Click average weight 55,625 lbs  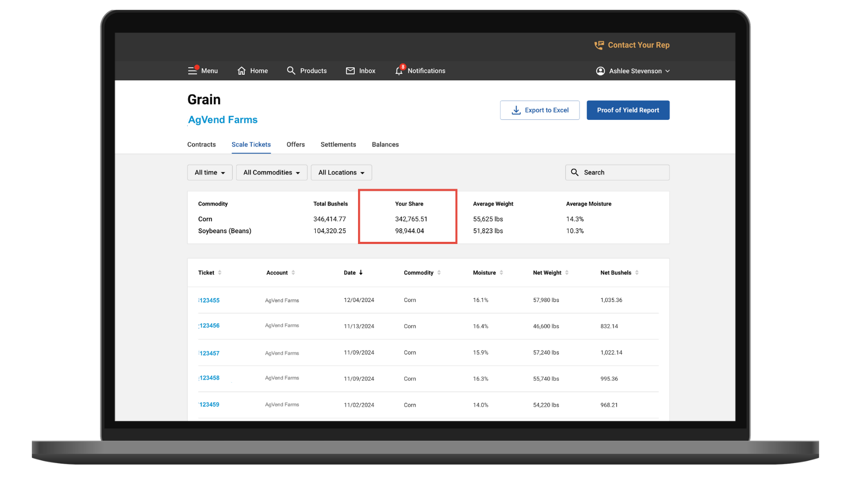point(488,219)
